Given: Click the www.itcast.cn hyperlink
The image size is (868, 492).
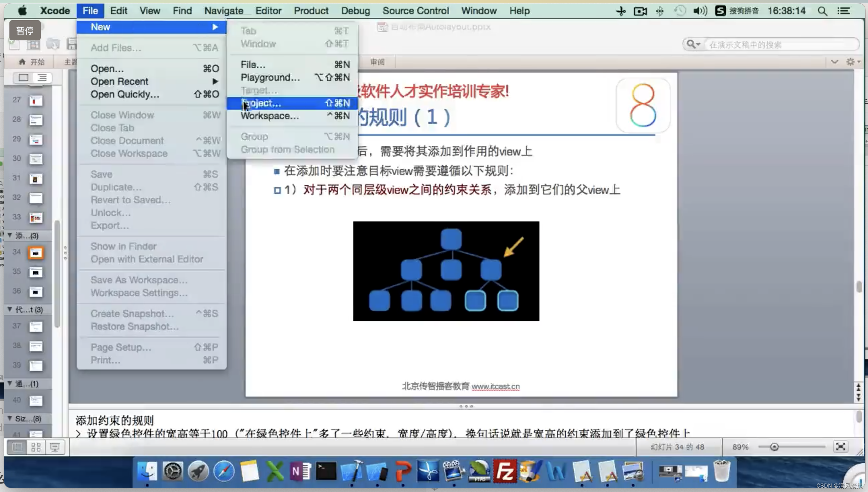Looking at the screenshot, I should pyautogui.click(x=496, y=386).
